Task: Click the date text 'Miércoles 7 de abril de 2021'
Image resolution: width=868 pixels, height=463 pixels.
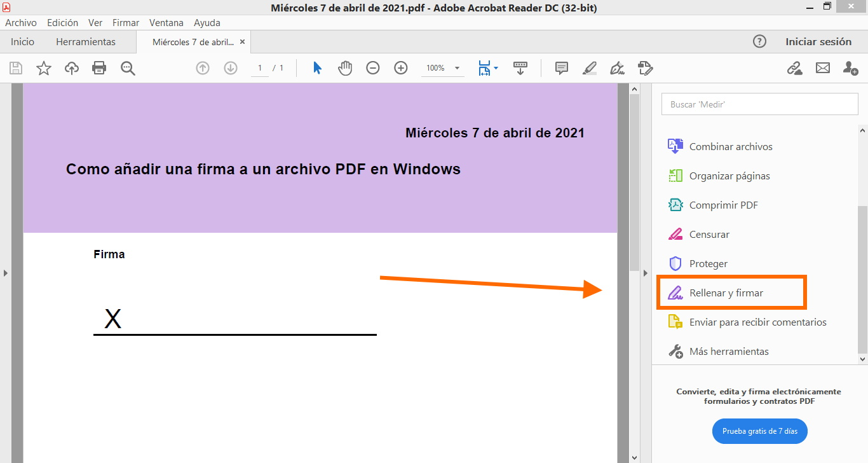Action: pyautogui.click(x=495, y=133)
